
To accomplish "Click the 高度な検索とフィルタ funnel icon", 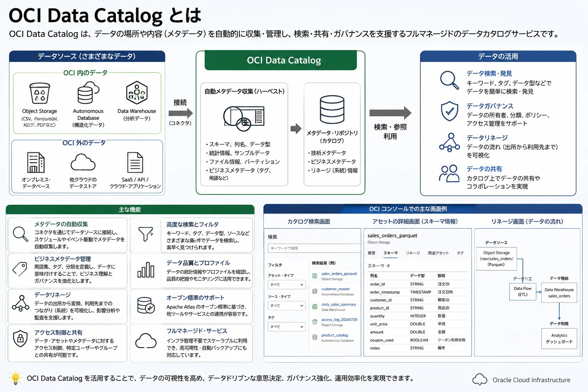I will 145,234.
